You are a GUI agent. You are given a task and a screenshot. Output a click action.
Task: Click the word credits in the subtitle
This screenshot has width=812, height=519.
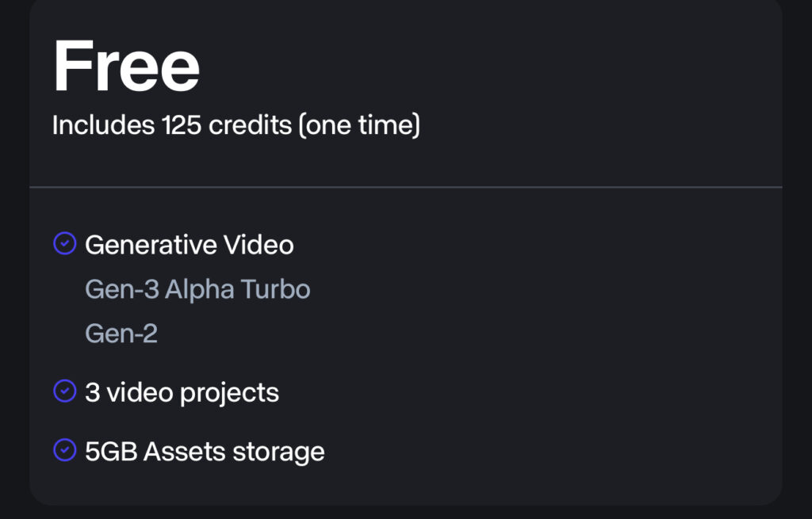pos(251,125)
